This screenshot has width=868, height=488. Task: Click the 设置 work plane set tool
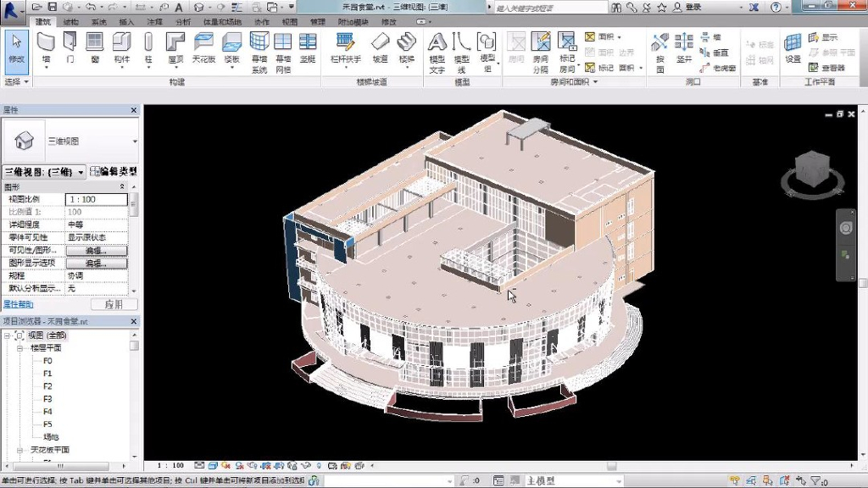(x=793, y=48)
